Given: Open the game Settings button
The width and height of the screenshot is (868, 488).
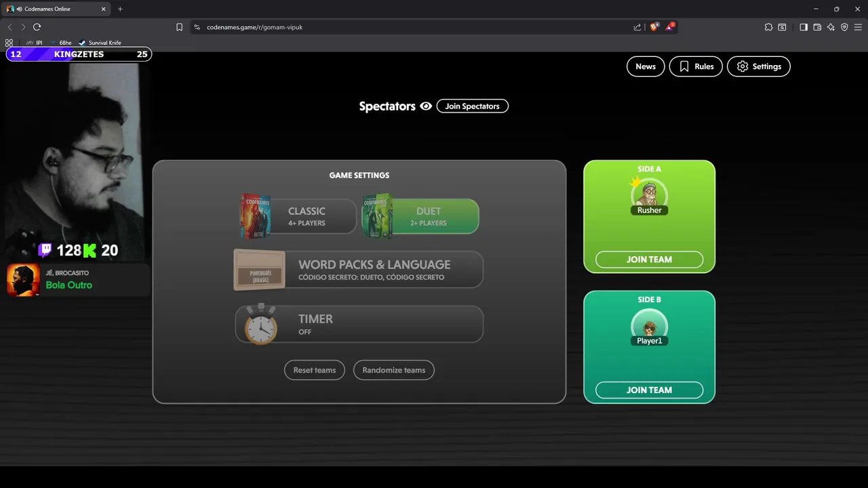Looking at the screenshot, I should [x=759, y=66].
